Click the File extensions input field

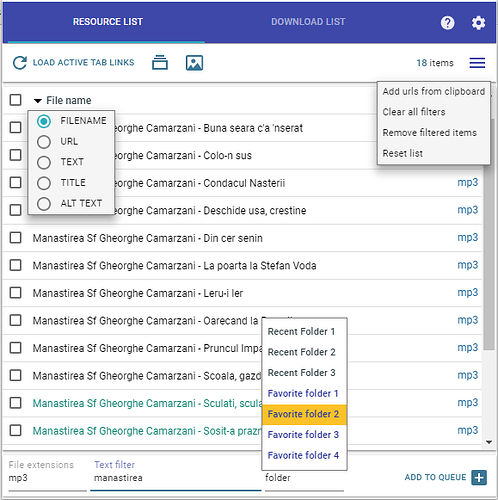coord(47,478)
